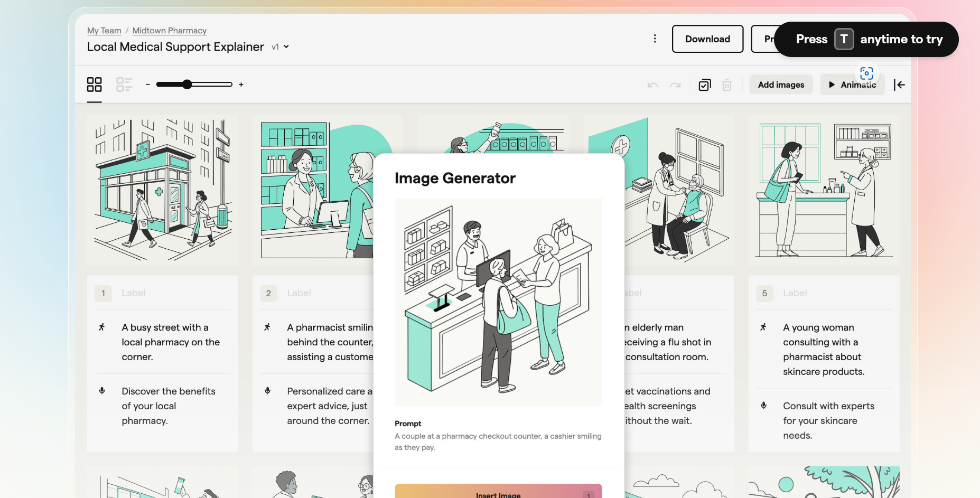This screenshot has width=980, height=498.
Task: Redo the last action
Action: pos(675,85)
